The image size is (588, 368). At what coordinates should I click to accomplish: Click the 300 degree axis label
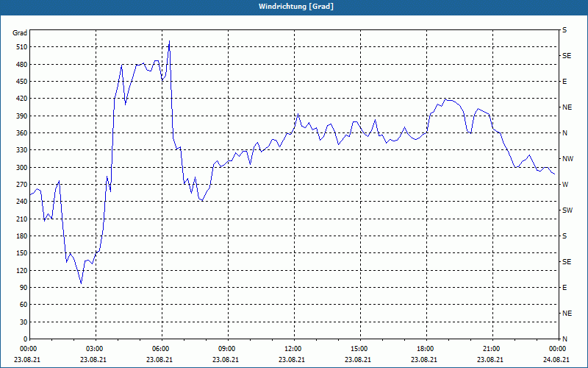22,168
